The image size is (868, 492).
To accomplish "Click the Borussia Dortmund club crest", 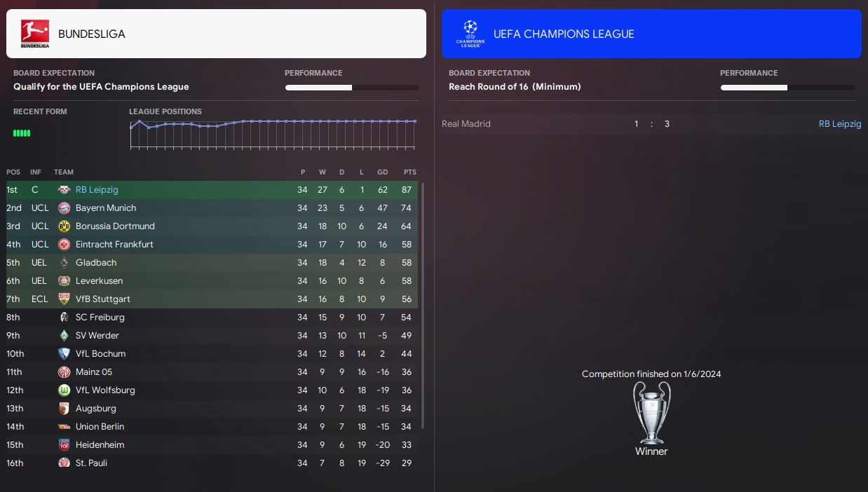I will click(x=64, y=226).
